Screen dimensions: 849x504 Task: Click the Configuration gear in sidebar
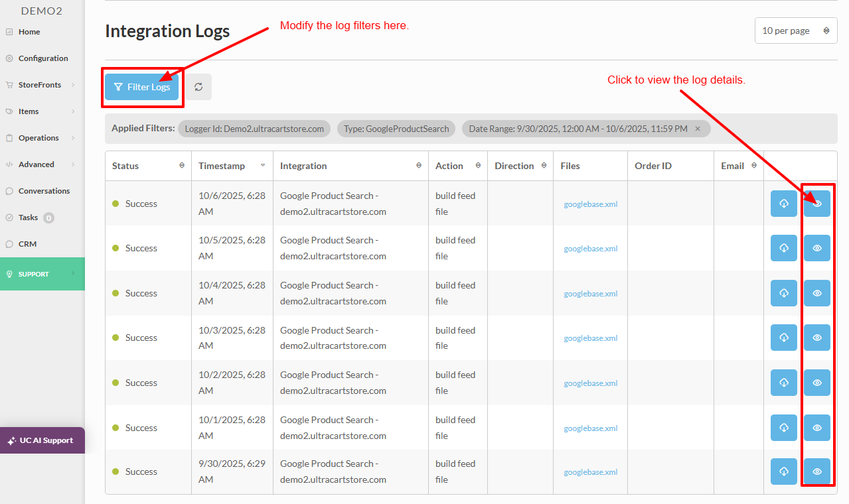coord(9,58)
